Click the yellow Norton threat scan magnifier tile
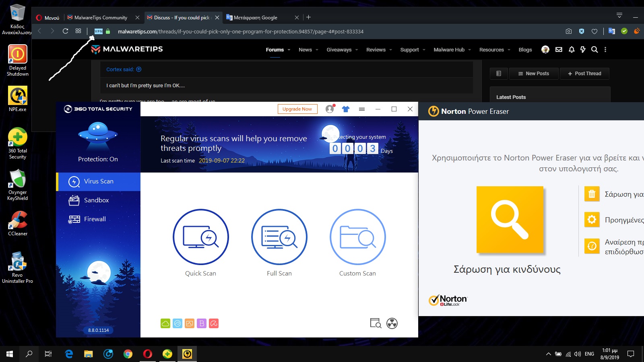The image size is (644, 362). [510, 220]
